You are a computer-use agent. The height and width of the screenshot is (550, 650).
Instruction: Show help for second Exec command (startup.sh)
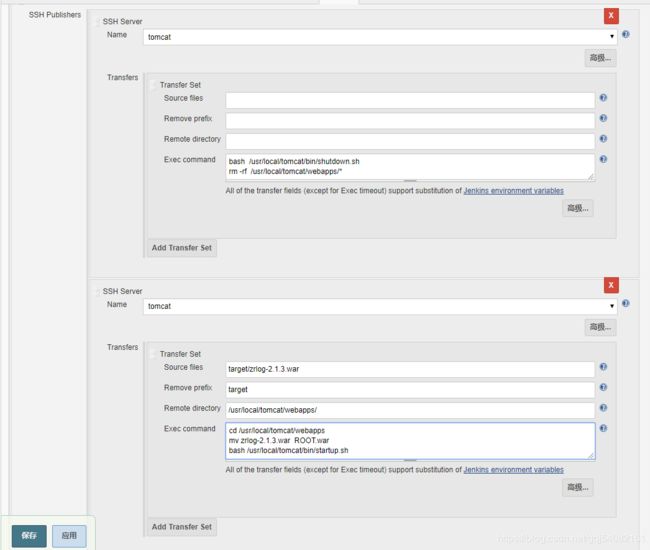[603, 428]
